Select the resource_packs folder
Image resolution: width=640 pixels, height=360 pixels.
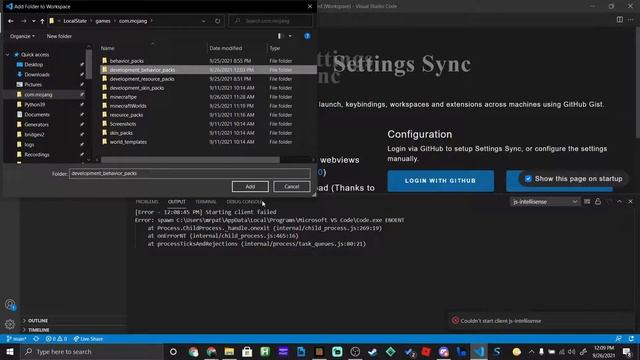[x=126, y=115]
